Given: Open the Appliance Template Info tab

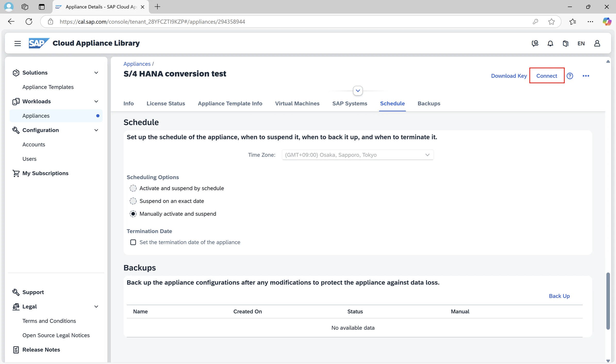Looking at the screenshot, I should [230, 103].
